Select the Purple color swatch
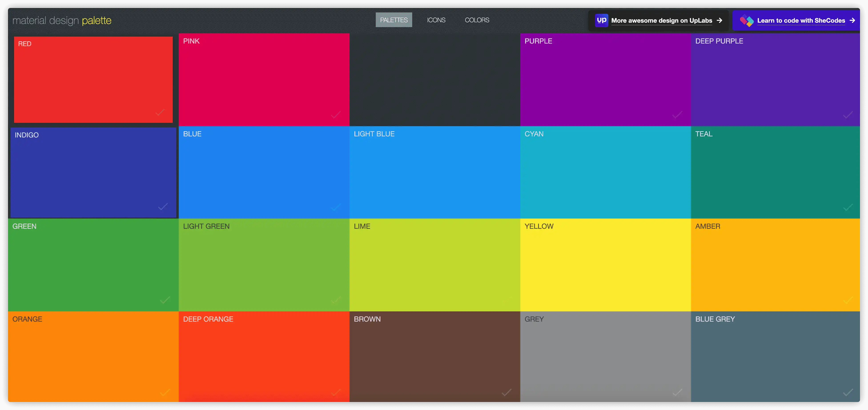 tap(605, 80)
